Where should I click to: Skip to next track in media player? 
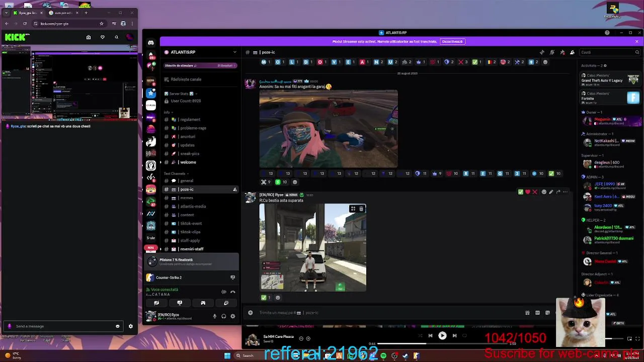pos(454,336)
